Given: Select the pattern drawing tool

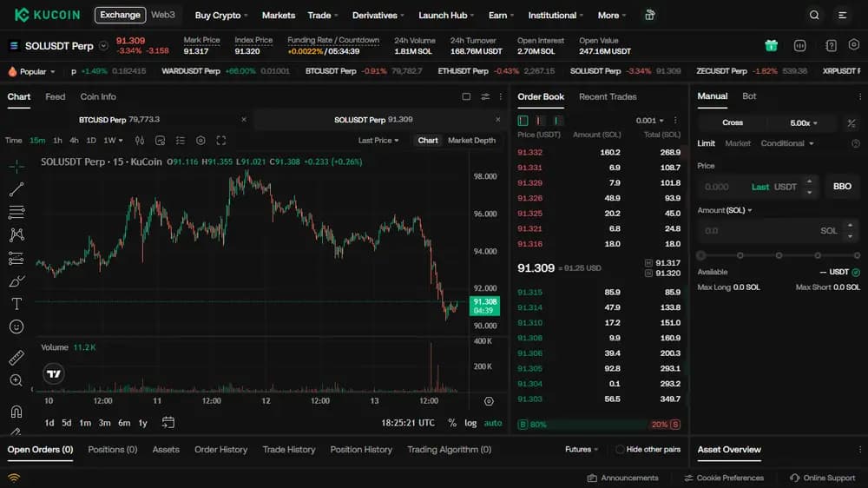Looking at the screenshot, I should click(x=16, y=234).
